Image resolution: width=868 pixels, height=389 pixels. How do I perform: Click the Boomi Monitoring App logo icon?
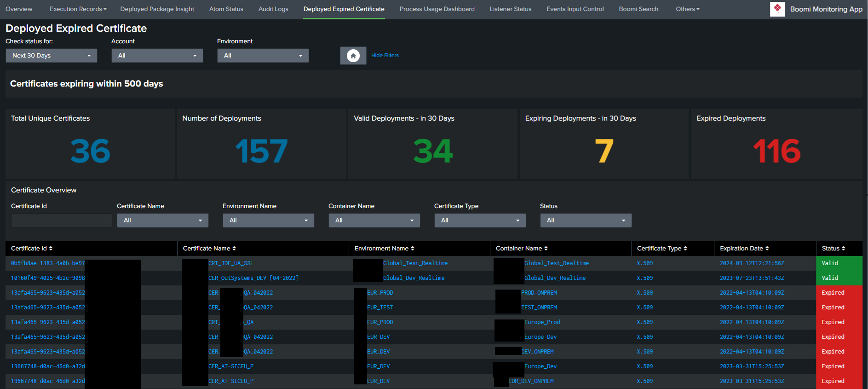point(777,9)
